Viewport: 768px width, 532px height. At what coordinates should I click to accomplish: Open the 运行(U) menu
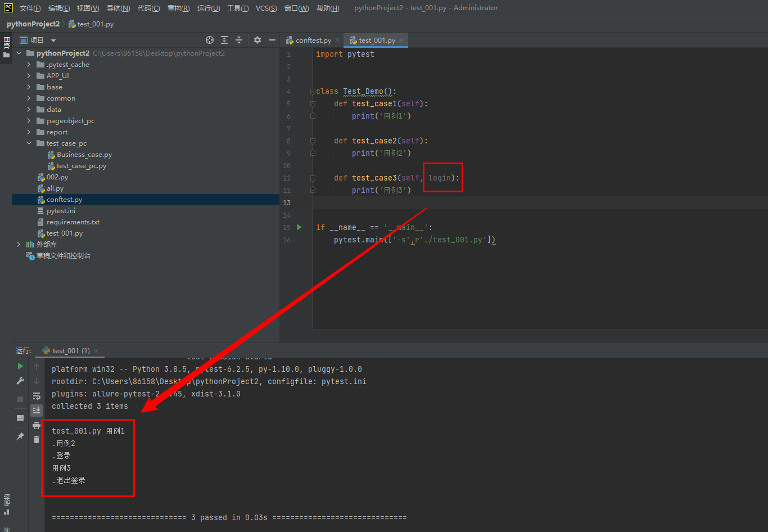(209, 8)
